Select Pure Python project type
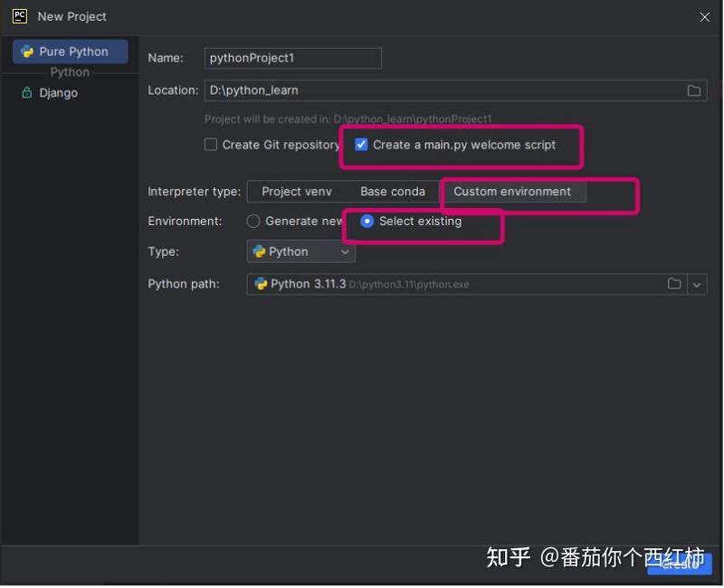The image size is (724, 588). point(71,52)
